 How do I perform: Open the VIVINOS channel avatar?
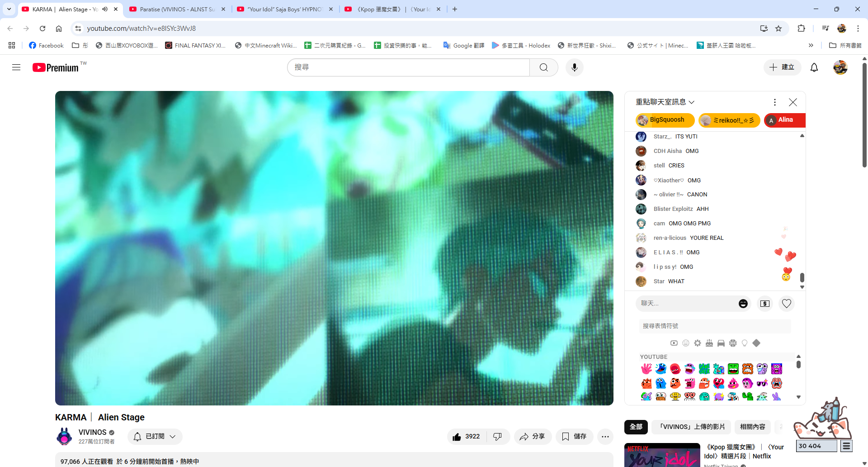[64, 437]
